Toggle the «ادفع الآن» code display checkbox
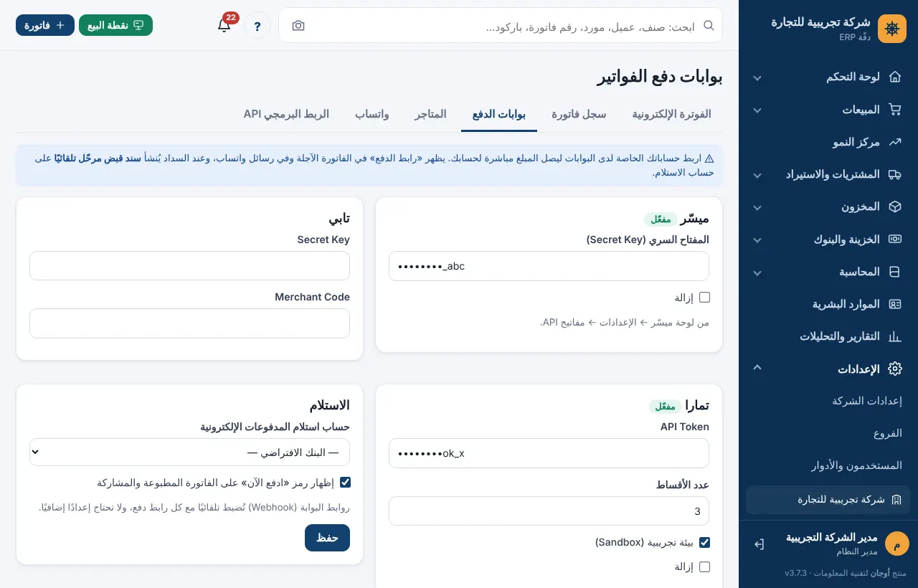918x588 pixels. coord(345,483)
